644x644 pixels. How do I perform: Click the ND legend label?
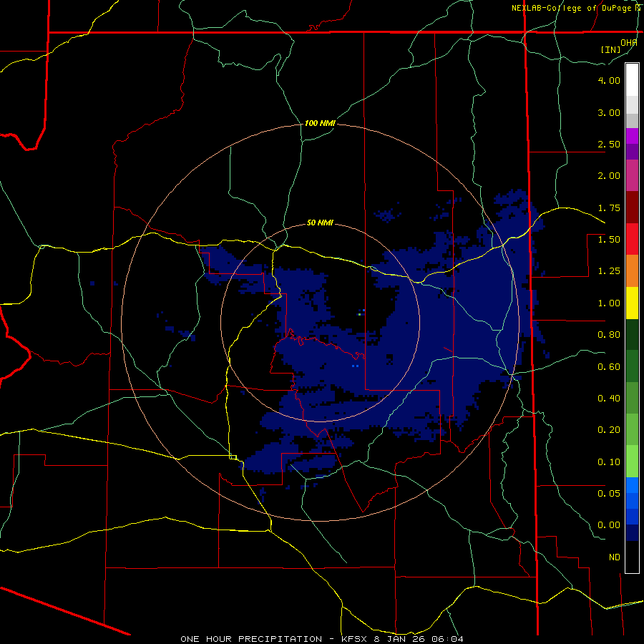[x=615, y=557]
